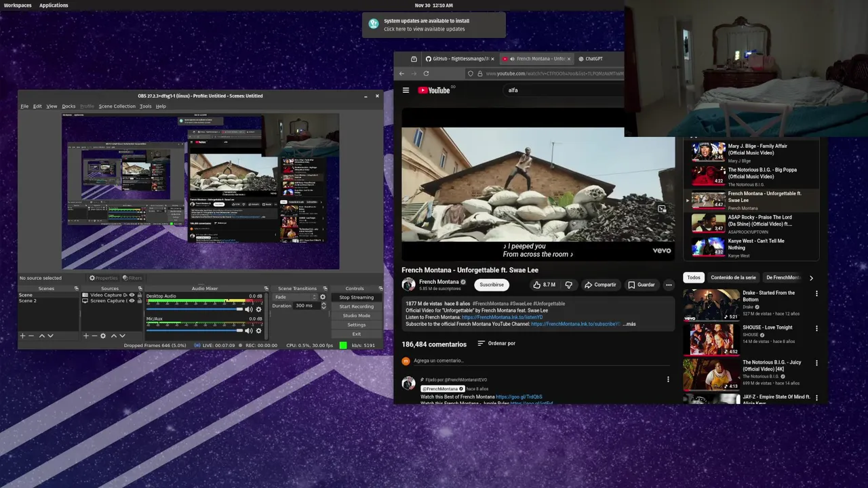Open the View menu in OBS

tap(52, 106)
